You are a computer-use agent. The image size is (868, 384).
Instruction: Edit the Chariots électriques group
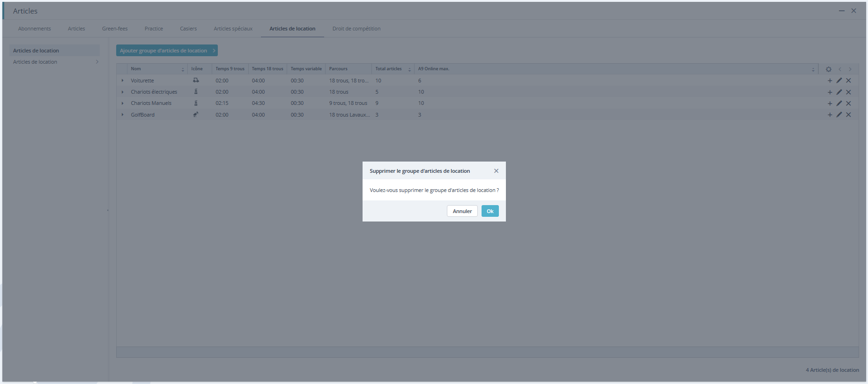[x=839, y=92]
